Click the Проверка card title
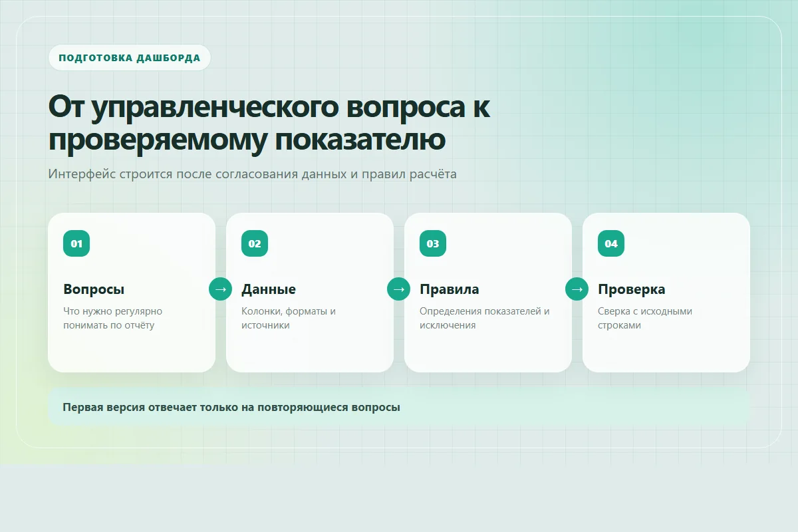 point(632,289)
